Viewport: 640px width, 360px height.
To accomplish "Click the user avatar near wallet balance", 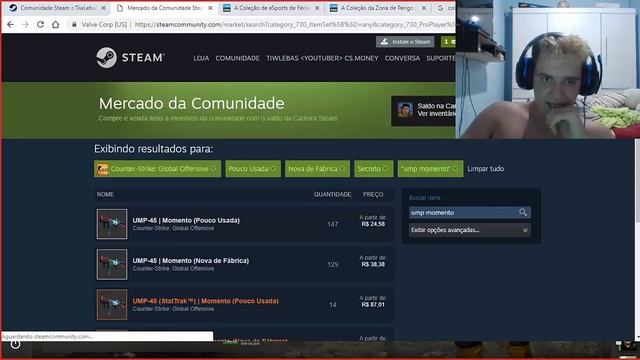I will [x=405, y=110].
